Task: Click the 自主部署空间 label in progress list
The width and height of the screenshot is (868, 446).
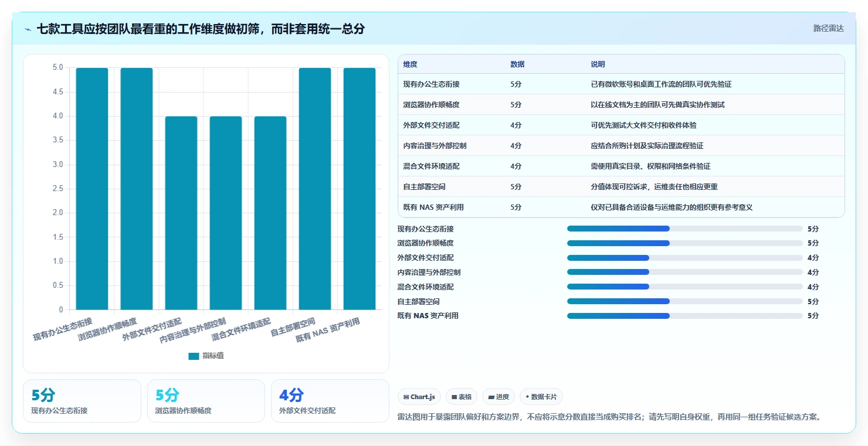Action: coord(418,302)
